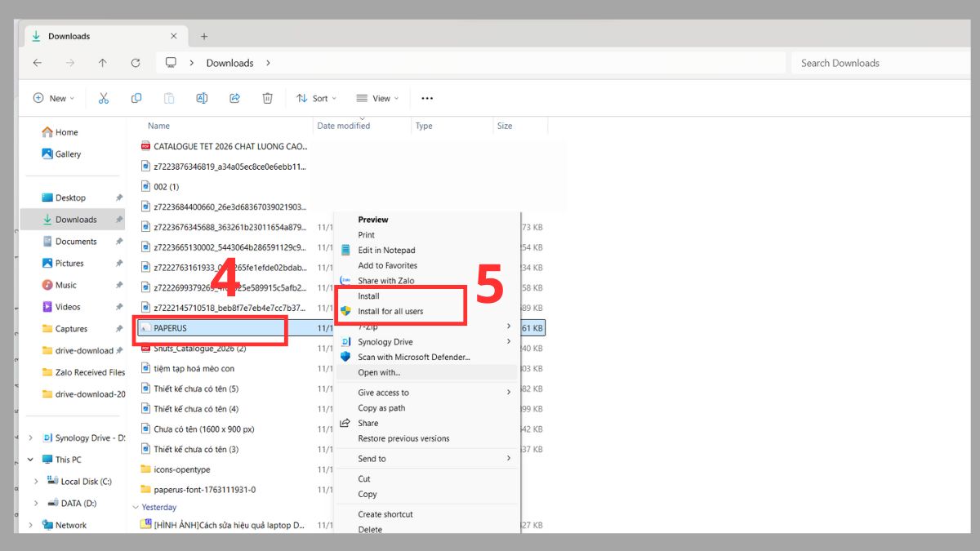The width and height of the screenshot is (980, 551).
Task: Open the Send to submenu
Action: [372, 458]
